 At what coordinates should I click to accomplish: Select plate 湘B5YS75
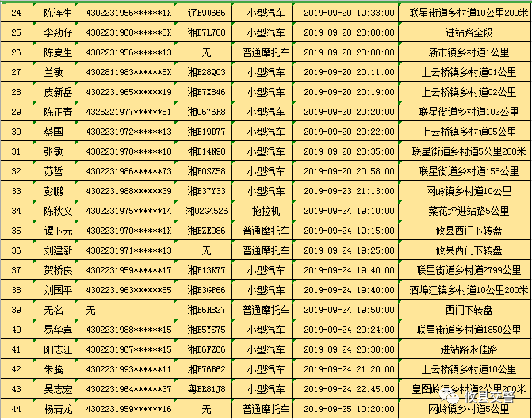(206, 330)
